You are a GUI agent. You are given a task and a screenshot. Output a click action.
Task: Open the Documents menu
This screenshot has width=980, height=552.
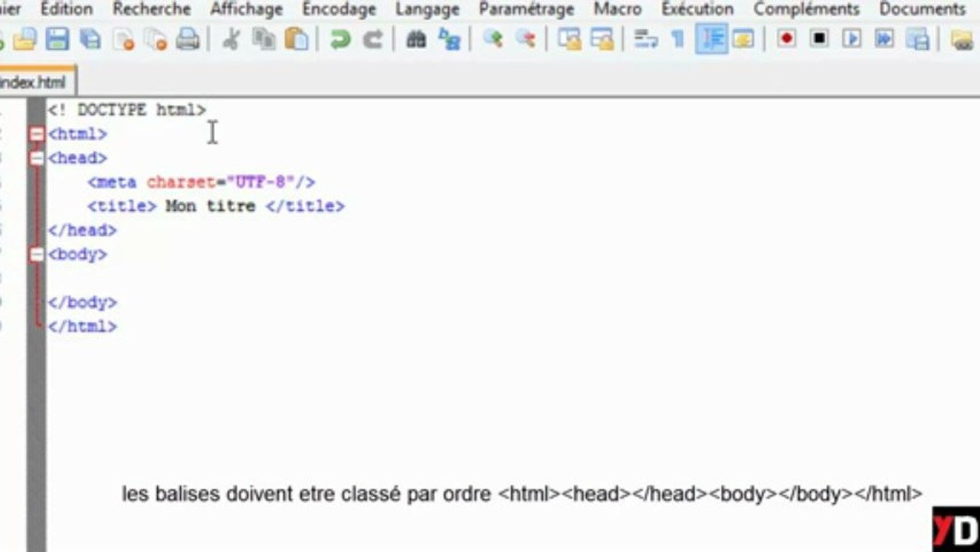click(923, 9)
